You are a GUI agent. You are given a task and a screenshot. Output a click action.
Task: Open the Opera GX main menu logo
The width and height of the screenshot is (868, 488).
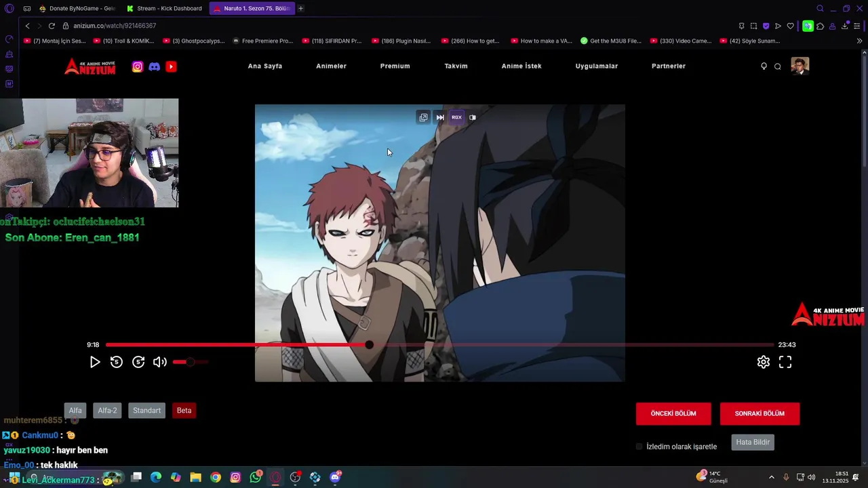9,8
